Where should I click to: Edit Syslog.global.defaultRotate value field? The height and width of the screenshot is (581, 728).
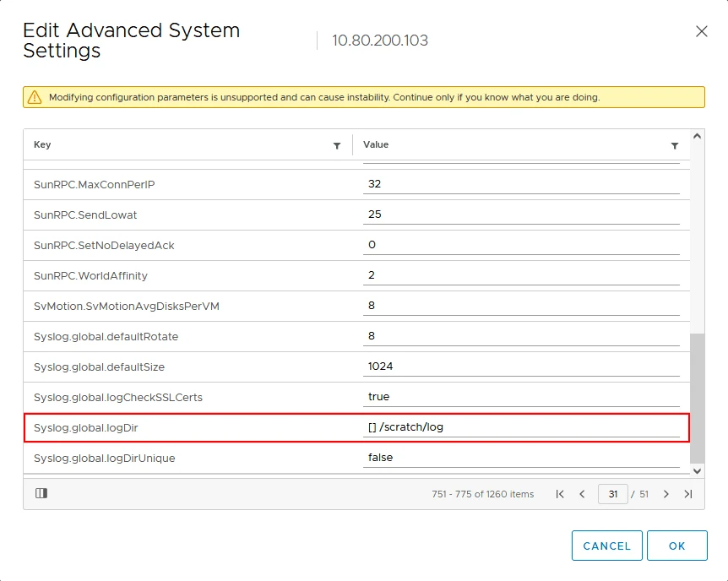click(x=521, y=336)
